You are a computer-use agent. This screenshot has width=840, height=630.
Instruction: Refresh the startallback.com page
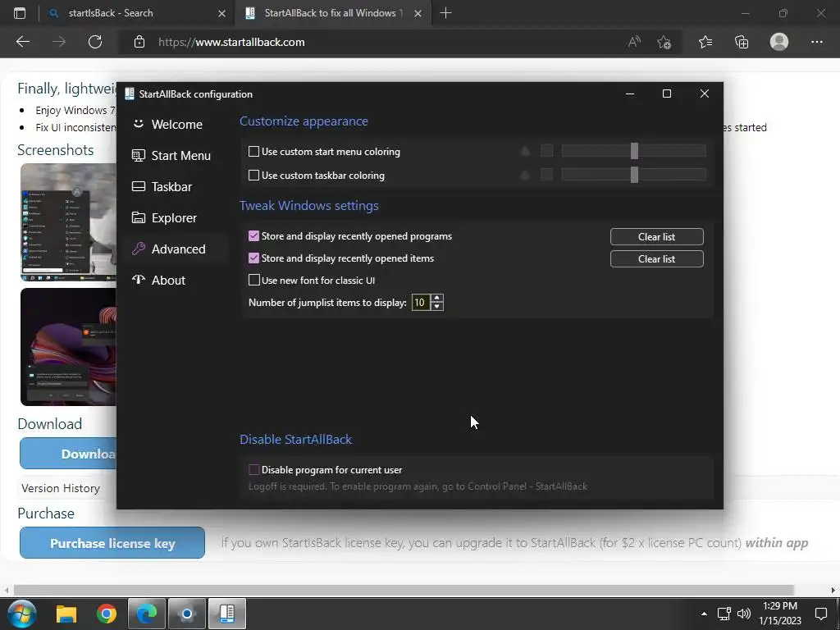pos(95,42)
